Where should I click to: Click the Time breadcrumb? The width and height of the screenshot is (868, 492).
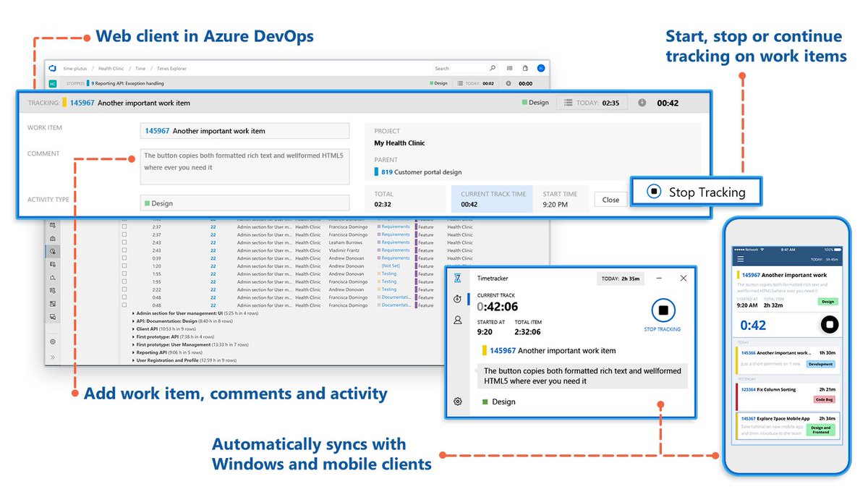(140, 69)
